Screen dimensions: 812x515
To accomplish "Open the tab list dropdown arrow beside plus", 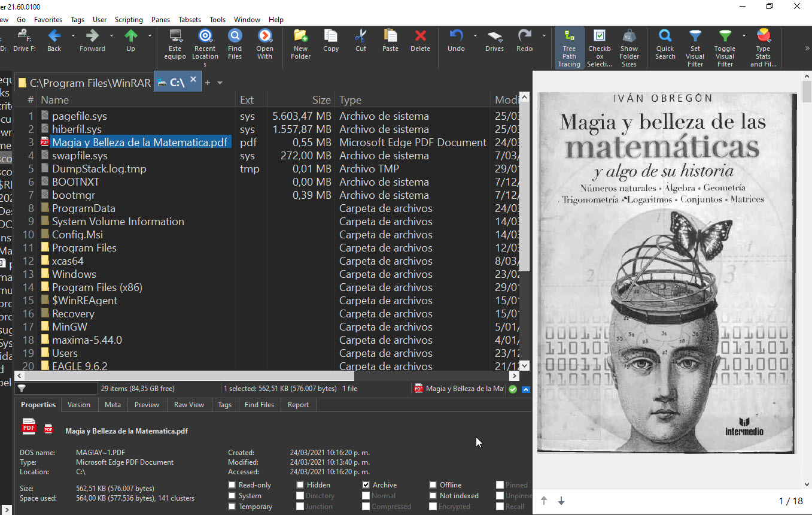I will [220, 83].
